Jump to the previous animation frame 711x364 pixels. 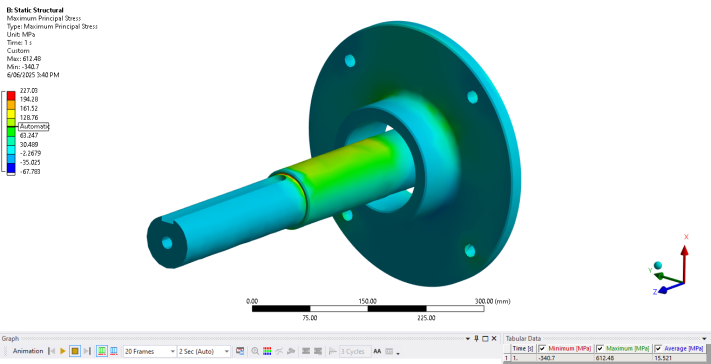coord(51,351)
